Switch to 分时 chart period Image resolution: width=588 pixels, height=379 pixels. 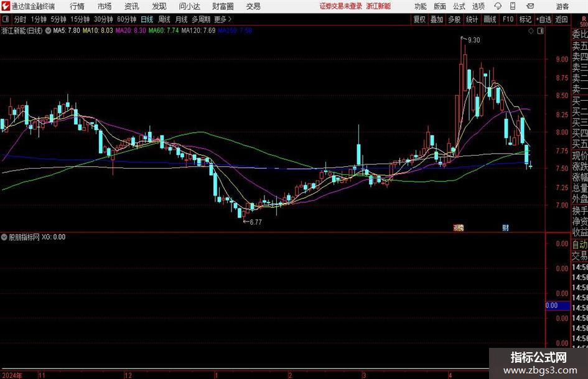click(20, 19)
